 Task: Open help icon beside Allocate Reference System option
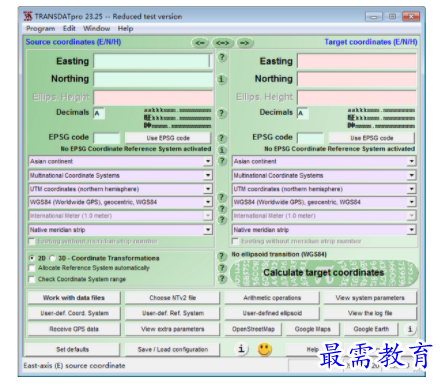point(222,268)
